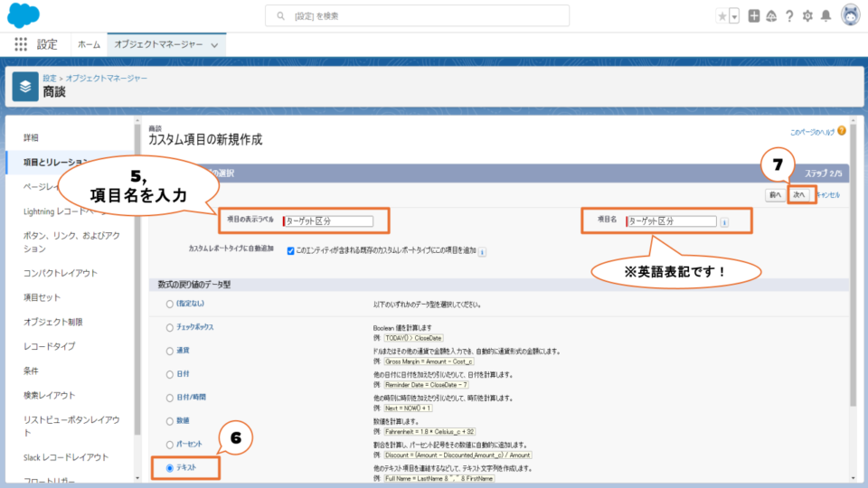868x488 pixels.
Task: Open the setup gear icon
Action: click(x=807, y=16)
